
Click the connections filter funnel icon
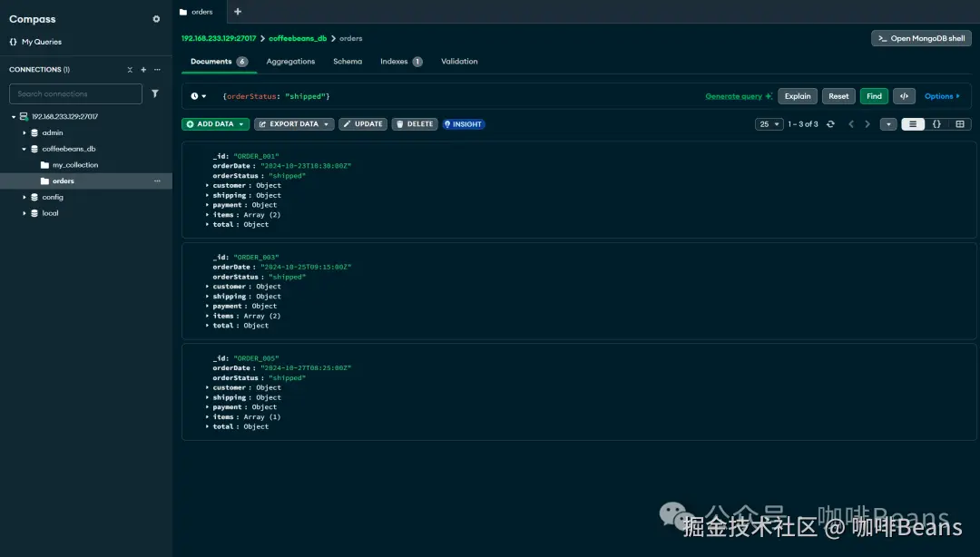pos(155,93)
